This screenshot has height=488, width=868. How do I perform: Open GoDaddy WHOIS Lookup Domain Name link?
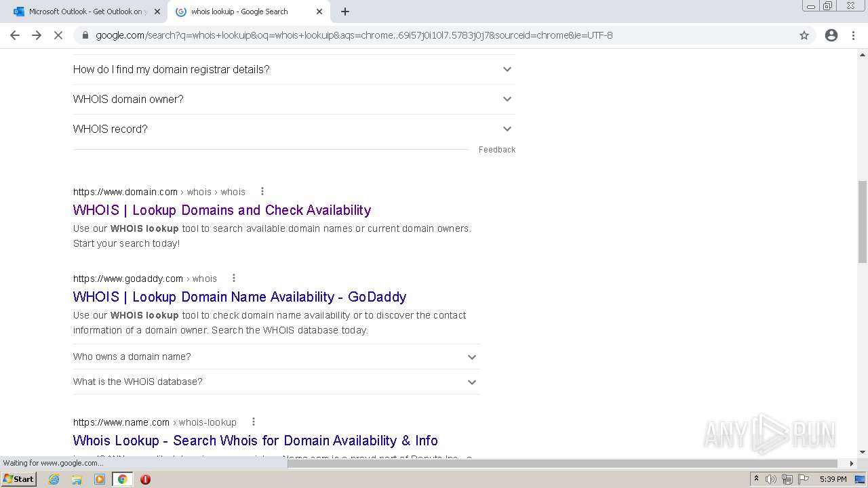(x=239, y=297)
